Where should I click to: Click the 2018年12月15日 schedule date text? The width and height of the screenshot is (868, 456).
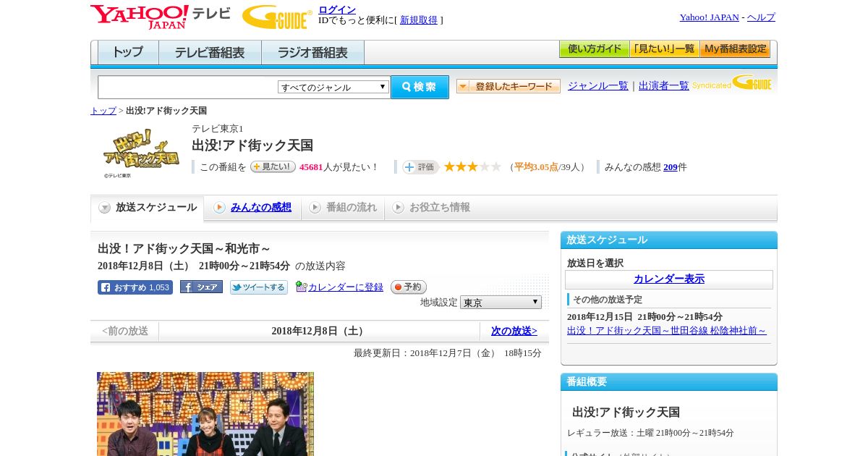pyautogui.click(x=644, y=317)
